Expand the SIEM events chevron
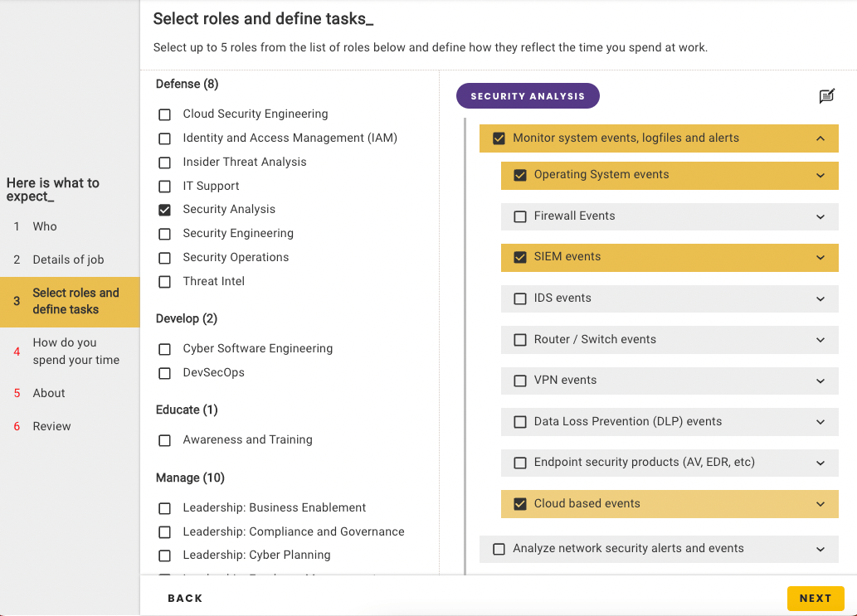 (820, 258)
